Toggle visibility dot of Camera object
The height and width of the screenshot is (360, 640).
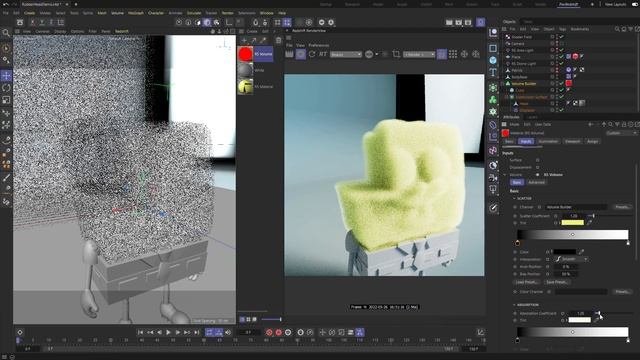pos(557,43)
